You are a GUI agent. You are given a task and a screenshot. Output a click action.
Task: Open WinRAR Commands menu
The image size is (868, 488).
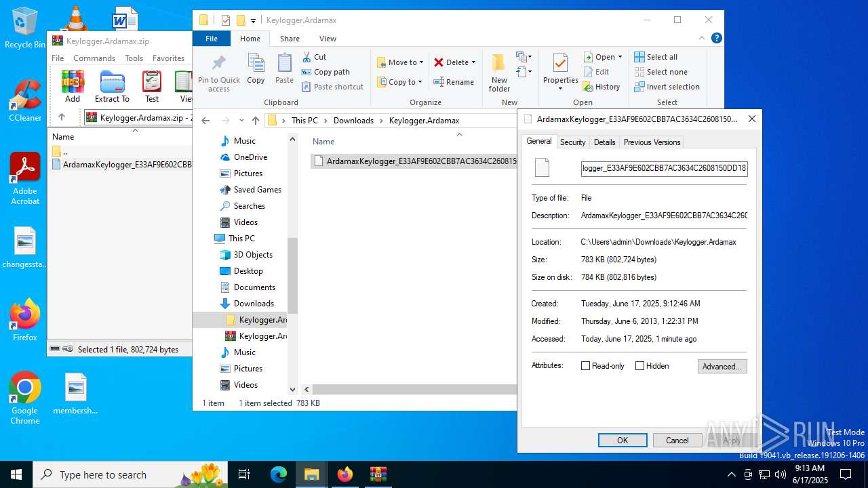94,58
